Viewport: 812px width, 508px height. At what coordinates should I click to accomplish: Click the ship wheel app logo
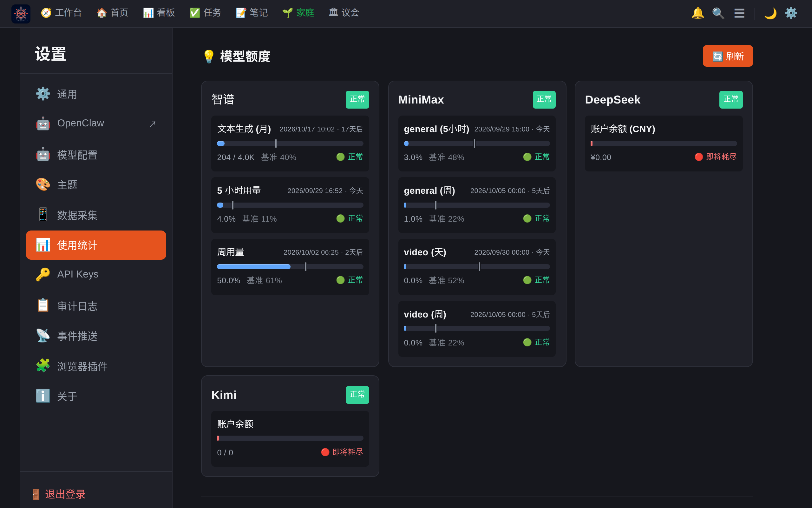click(21, 14)
